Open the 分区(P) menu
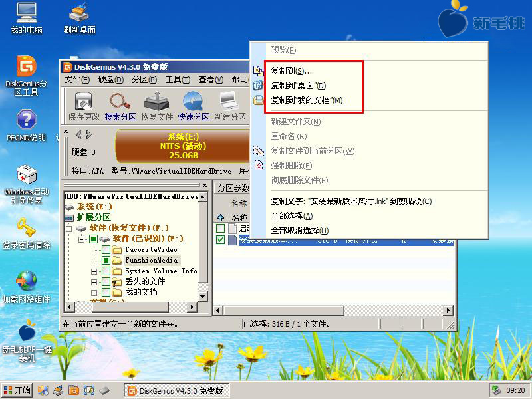 [x=144, y=80]
